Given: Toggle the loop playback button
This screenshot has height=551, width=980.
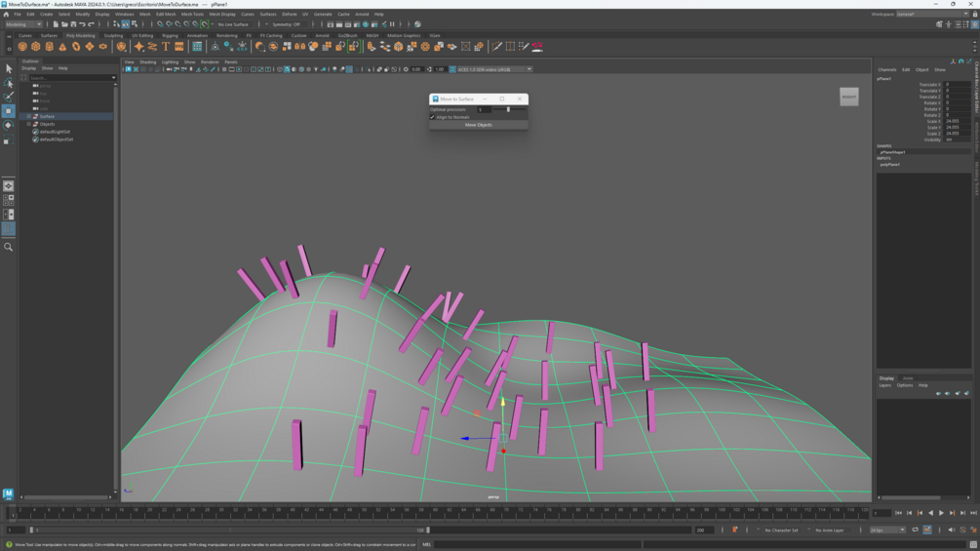Looking at the screenshot, I should (x=915, y=530).
